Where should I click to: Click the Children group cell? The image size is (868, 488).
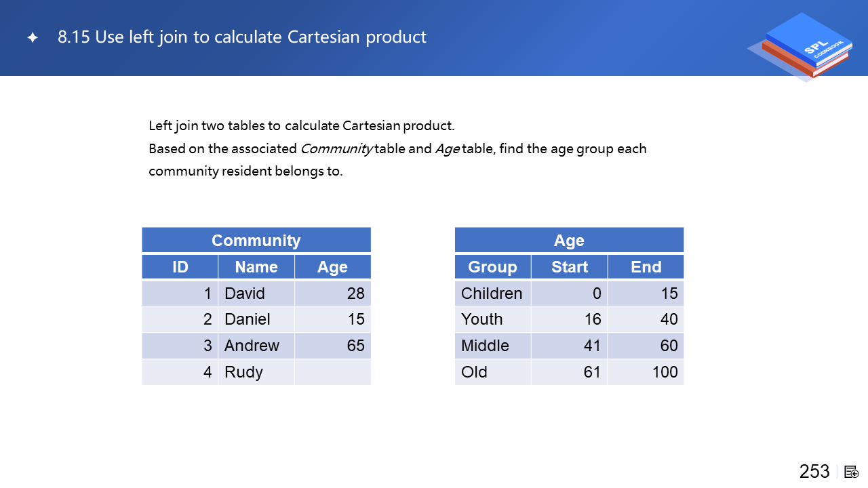tap(492, 293)
